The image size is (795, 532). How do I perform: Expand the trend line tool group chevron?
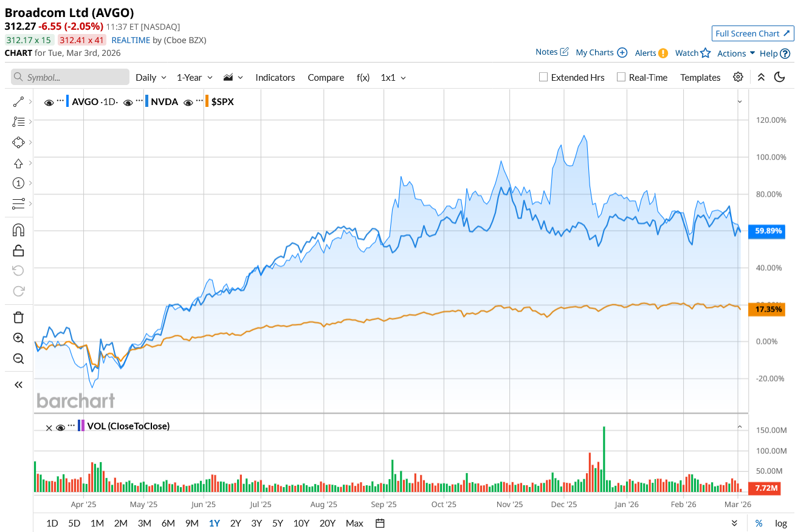[x=30, y=101]
